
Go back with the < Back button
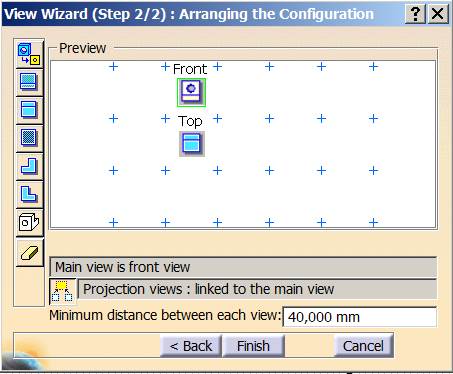(191, 346)
